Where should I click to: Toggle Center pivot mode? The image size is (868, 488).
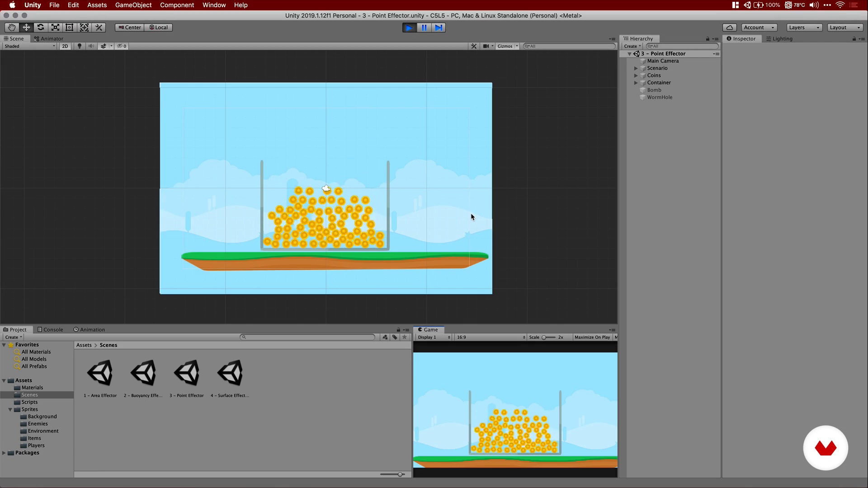(129, 28)
